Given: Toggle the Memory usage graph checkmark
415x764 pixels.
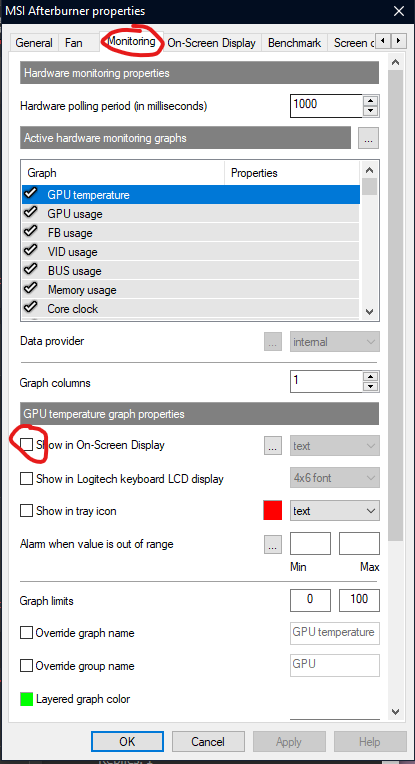Looking at the screenshot, I should tap(31, 289).
